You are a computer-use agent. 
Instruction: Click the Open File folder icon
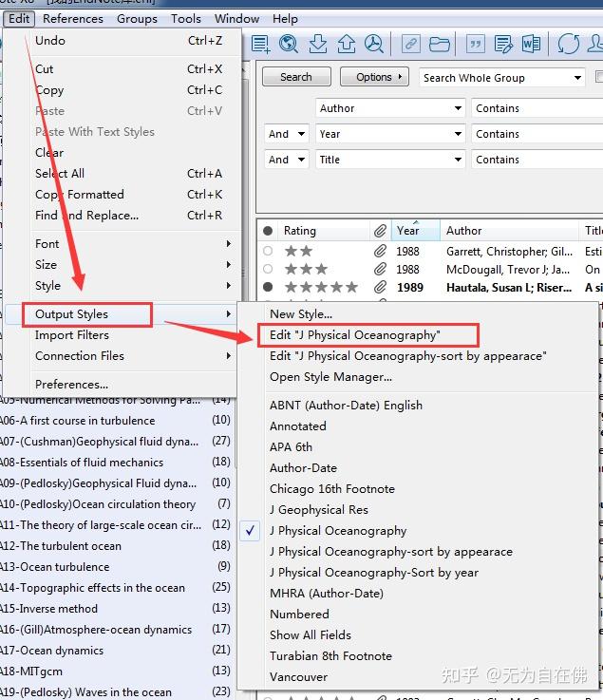click(x=439, y=44)
